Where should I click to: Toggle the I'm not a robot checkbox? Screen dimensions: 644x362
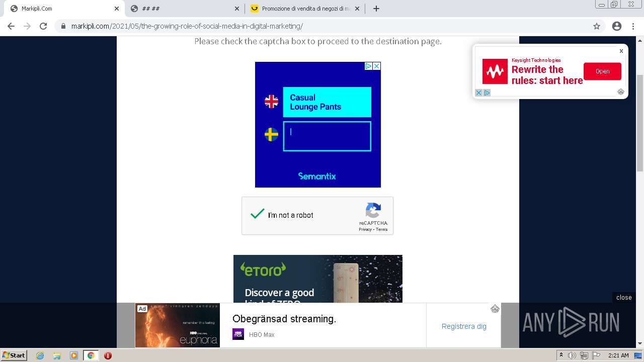tap(257, 215)
